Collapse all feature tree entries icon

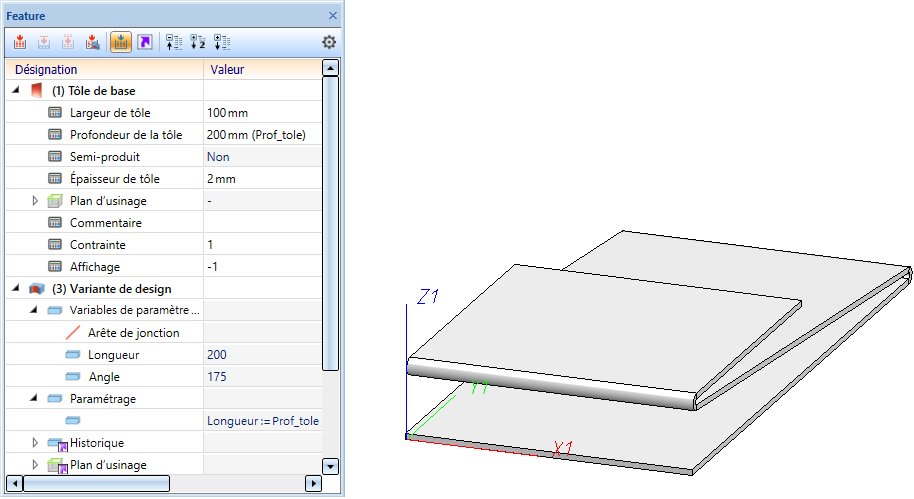click(174, 42)
